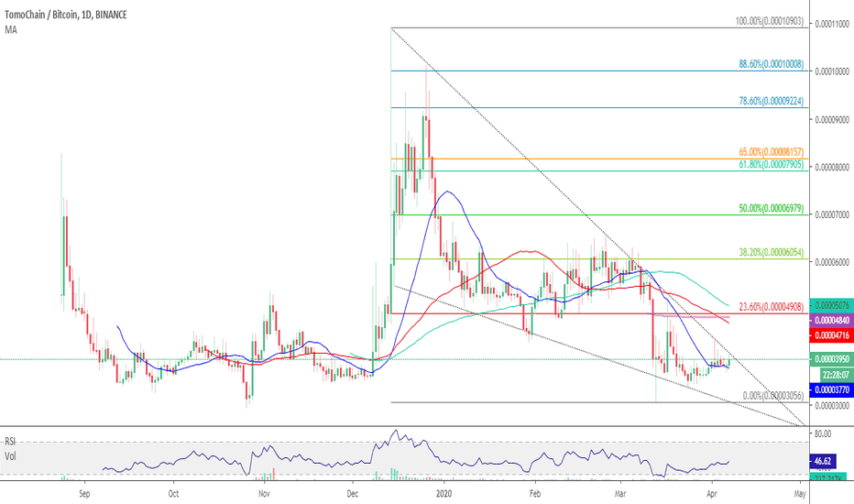854x504 pixels.
Task: Click the Oct label on time axis
Action: point(173,494)
